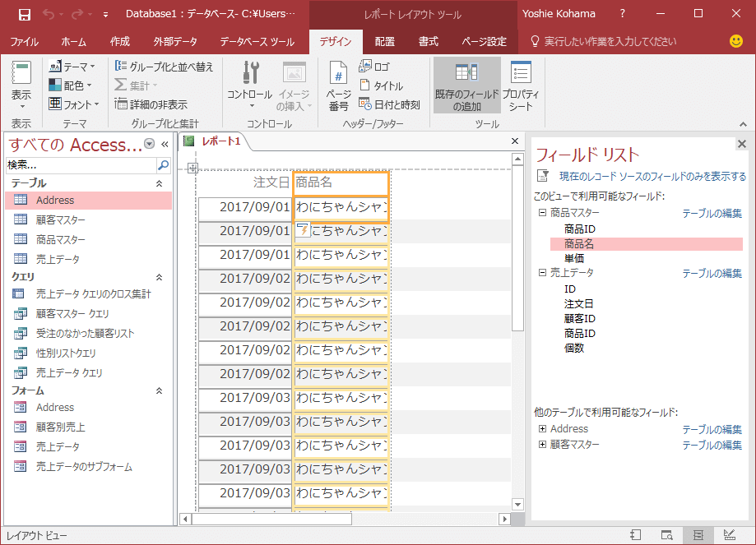Collapse the 商品マスター field tree
This screenshot has height=545, width=756.
coord(542,213)
